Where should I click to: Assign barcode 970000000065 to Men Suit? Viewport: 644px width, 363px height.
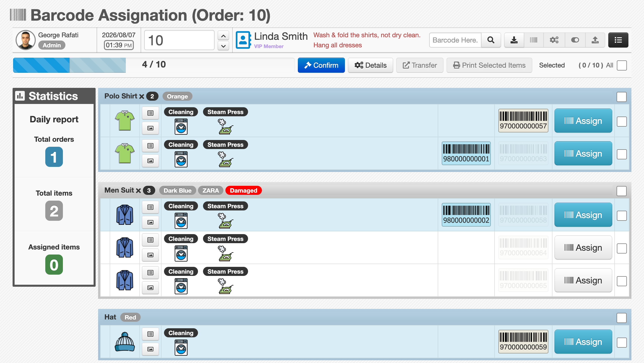point(583,280)
